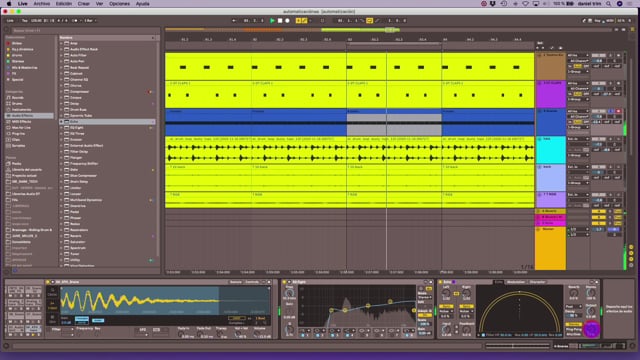
Task: Click bar 3 on the timeline ruler
Action: pyautogui.click(x=350, y=40)
